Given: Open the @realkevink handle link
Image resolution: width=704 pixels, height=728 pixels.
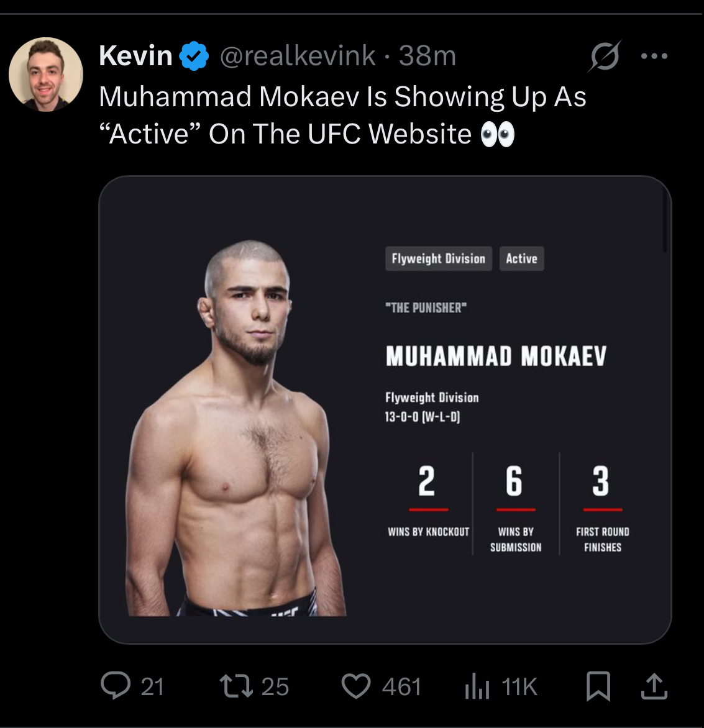Looking at the screenshot, I should tap(298, 57).
